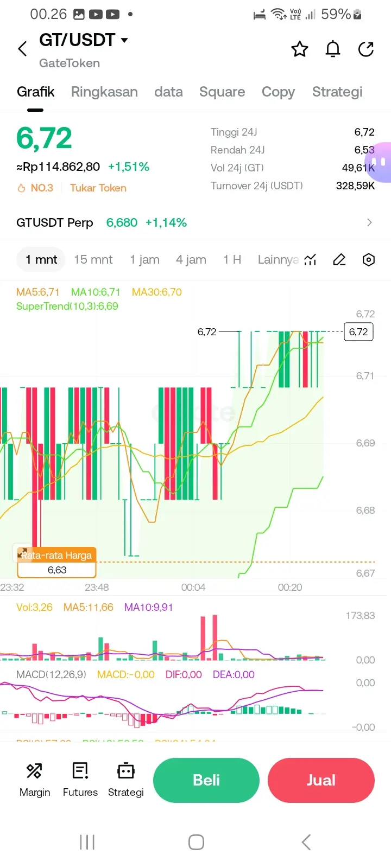Open the drawing pencil tool
The width and height of the screenshot is (391, 868).
(x=339, y=260)
